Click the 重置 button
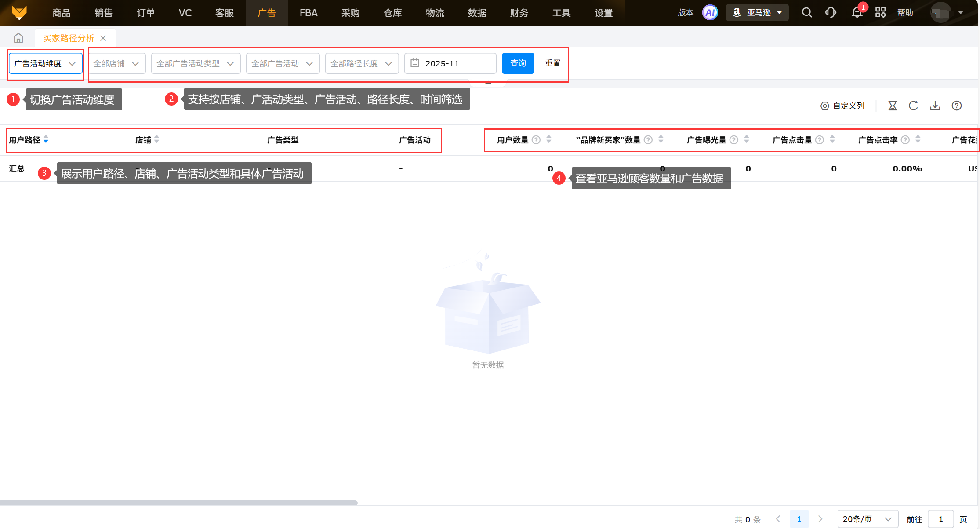This screenshot has width=980, height=529. [552, 64]
